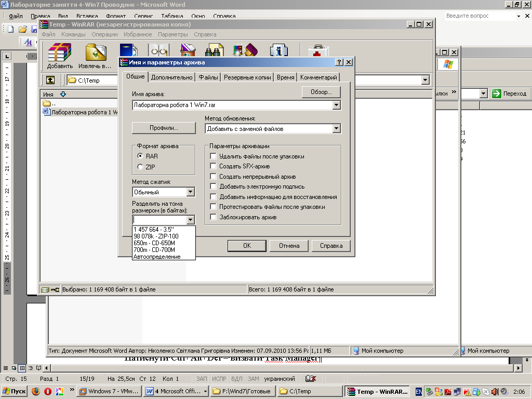The image size is (532, 399).
Task: Click the Word tab selector icon at ruler corner
Action: (x=7, y=56)
